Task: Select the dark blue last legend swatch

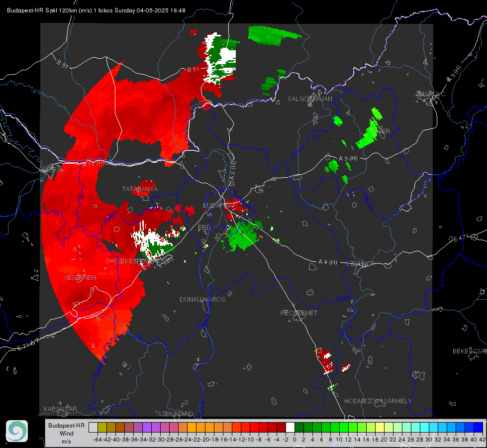Action: pyautogui.click(x=479, y=427)
